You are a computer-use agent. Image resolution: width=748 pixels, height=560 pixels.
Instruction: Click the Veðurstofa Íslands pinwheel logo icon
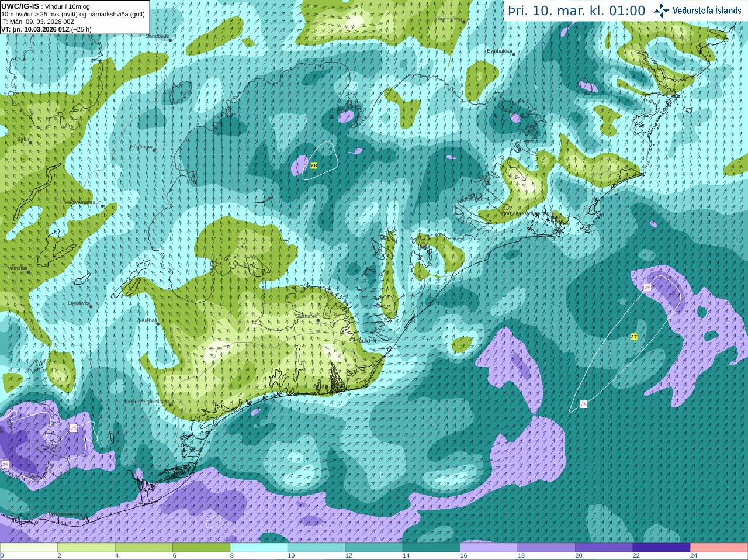662,11
